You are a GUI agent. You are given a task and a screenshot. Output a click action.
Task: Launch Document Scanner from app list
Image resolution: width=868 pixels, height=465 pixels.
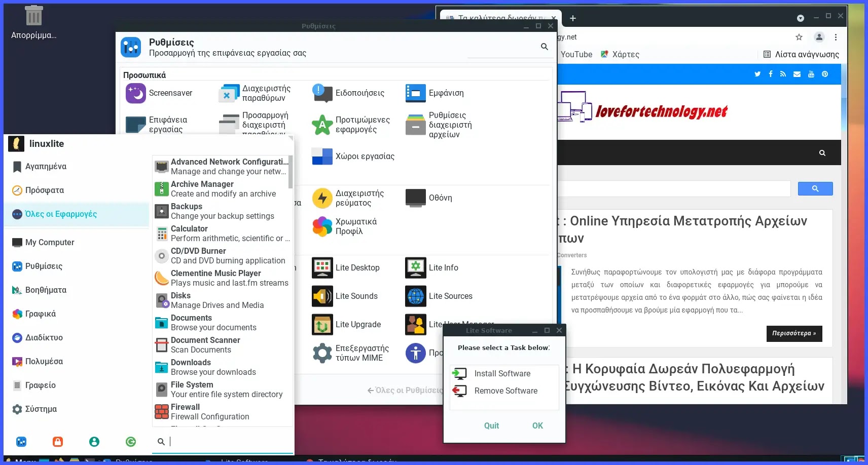221,345
